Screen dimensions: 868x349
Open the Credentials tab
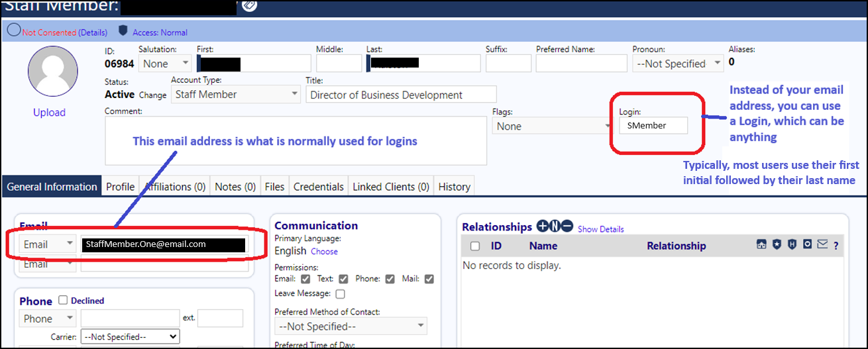(319, 187)
